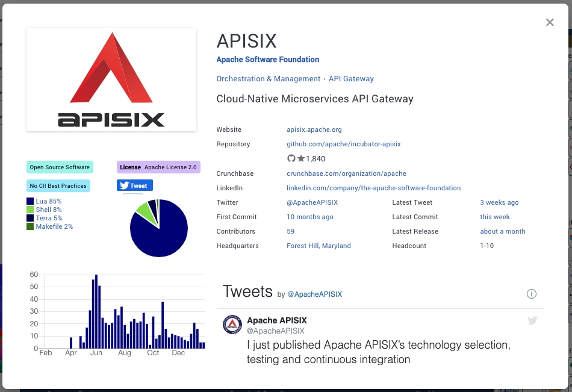
Task: Click Latest Tweet value 3 weeks ago
Action: tap(499, 202)
